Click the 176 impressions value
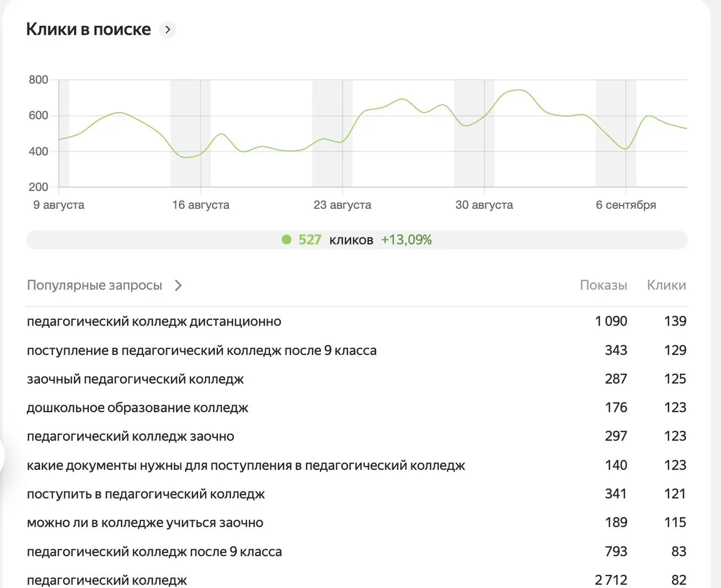The image size is (721, 588). [x=616, y=408]
